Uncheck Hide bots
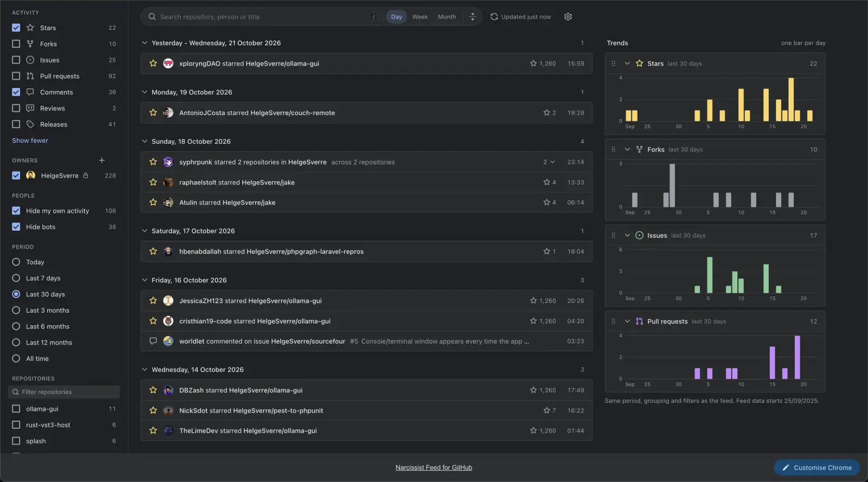The image size is (868, 482). pyautogui.click(x=16, y=227)
